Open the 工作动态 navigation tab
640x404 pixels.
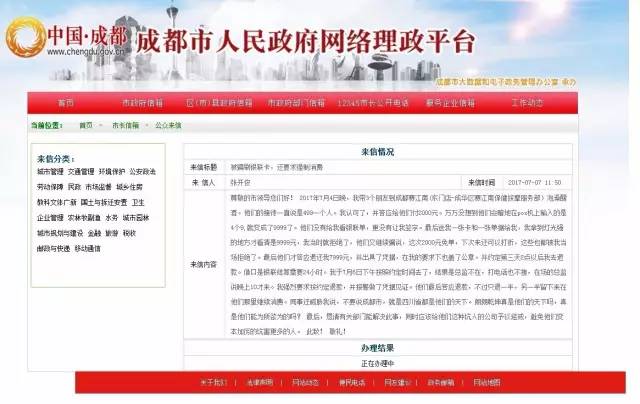coord(527,103)
